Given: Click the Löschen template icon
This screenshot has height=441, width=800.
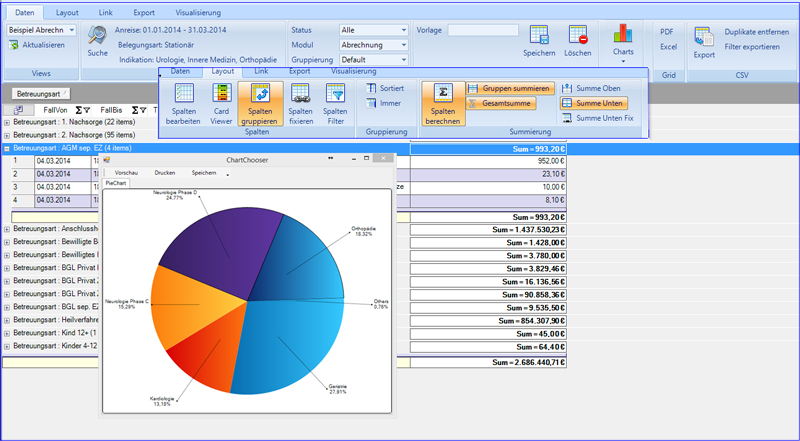Looking at the screenshot, I should click(578, 35).
